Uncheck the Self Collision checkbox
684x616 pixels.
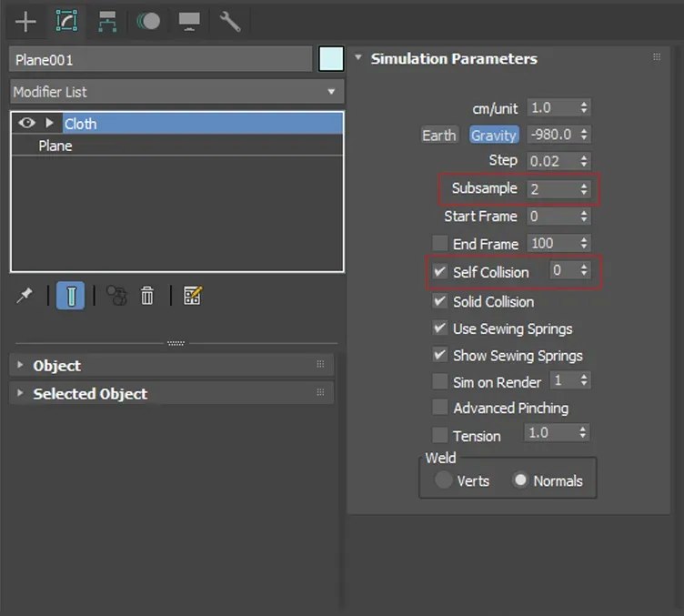point(439,272)
